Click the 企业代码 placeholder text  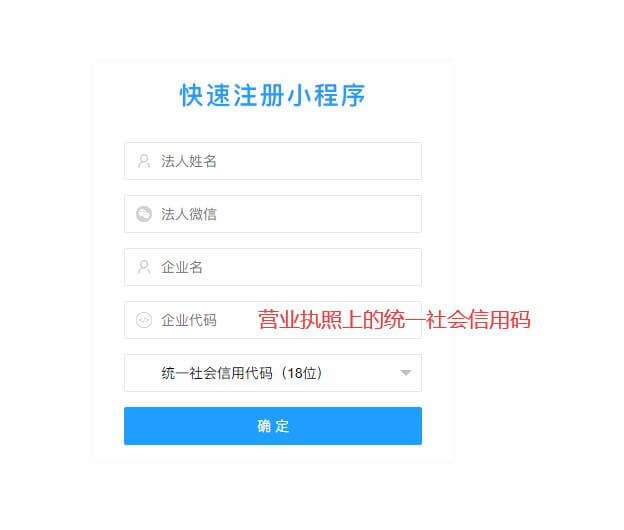tap(189, 320)
